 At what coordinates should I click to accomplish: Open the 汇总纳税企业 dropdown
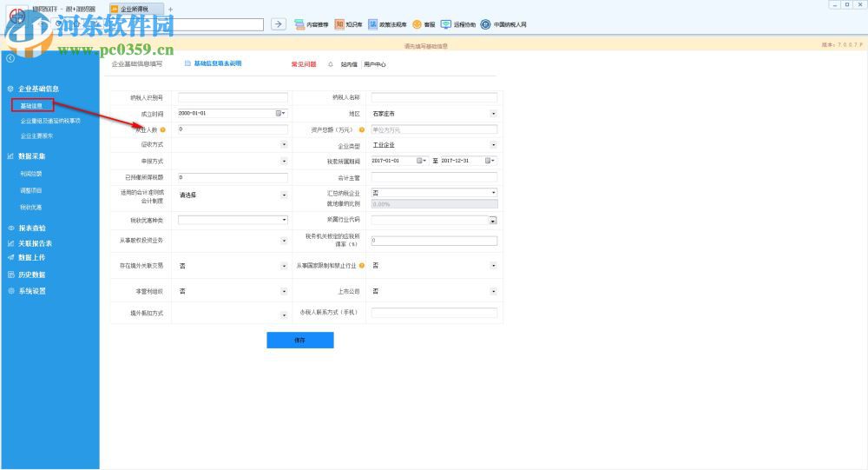(x=434, y=193)
